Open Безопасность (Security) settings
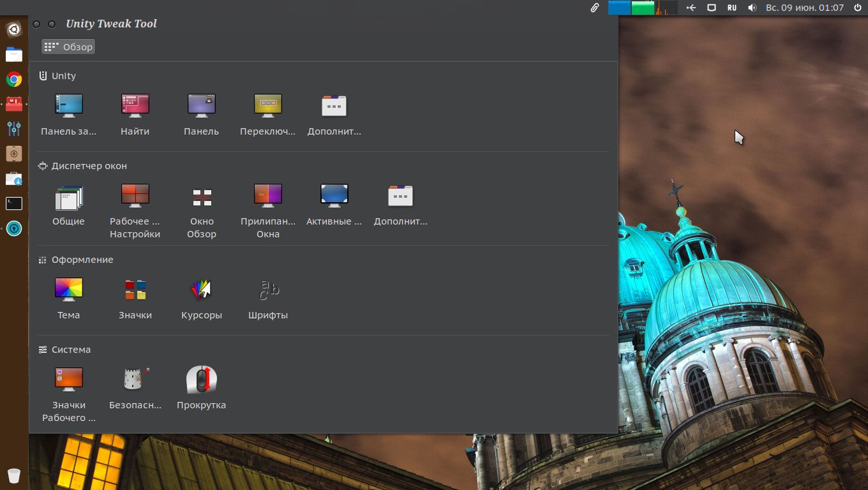This screenshot has height=490, width=868. click(135, 380)
